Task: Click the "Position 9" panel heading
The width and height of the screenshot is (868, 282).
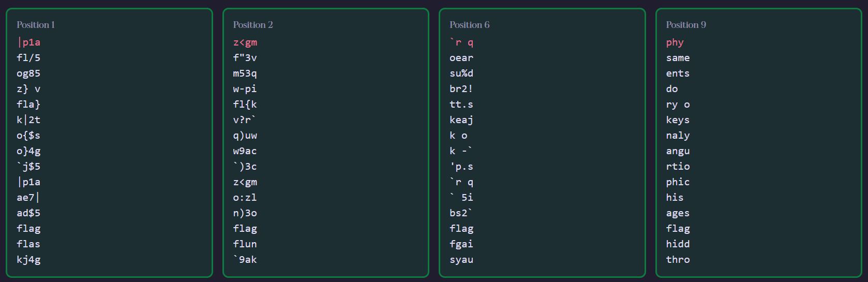Action: pyautogui.click(x=685, y=25)
